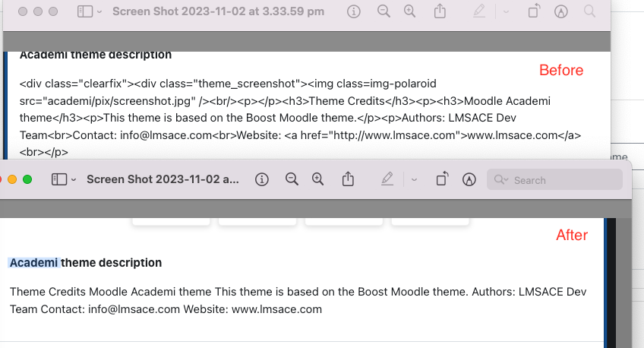Click the Search field in the front window
Image resolution: width=644 pixels, height=348 pixels.
click(x=554, y=179)
